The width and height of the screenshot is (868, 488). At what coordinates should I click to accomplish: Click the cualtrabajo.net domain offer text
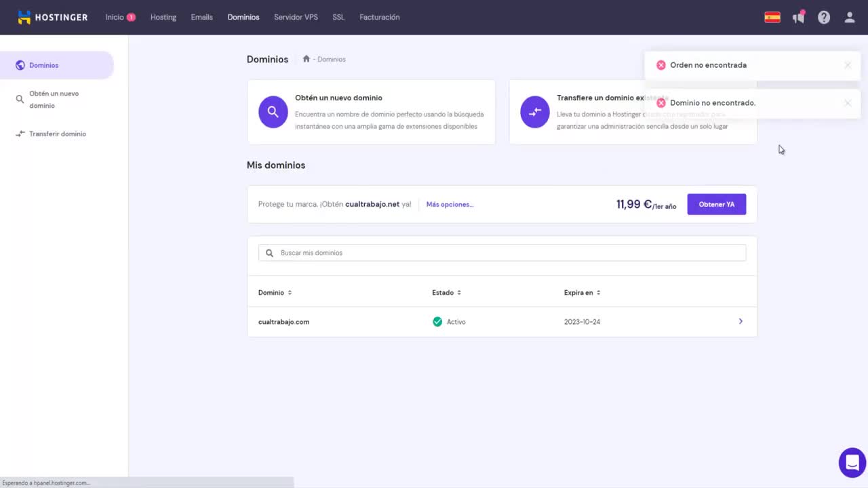tap(372, 204)
